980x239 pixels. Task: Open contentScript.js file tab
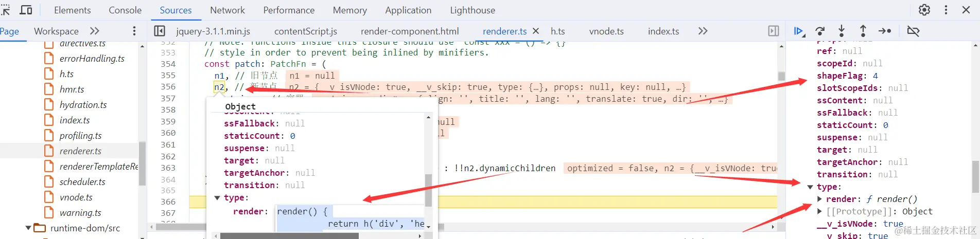click(x=306, y=31)
